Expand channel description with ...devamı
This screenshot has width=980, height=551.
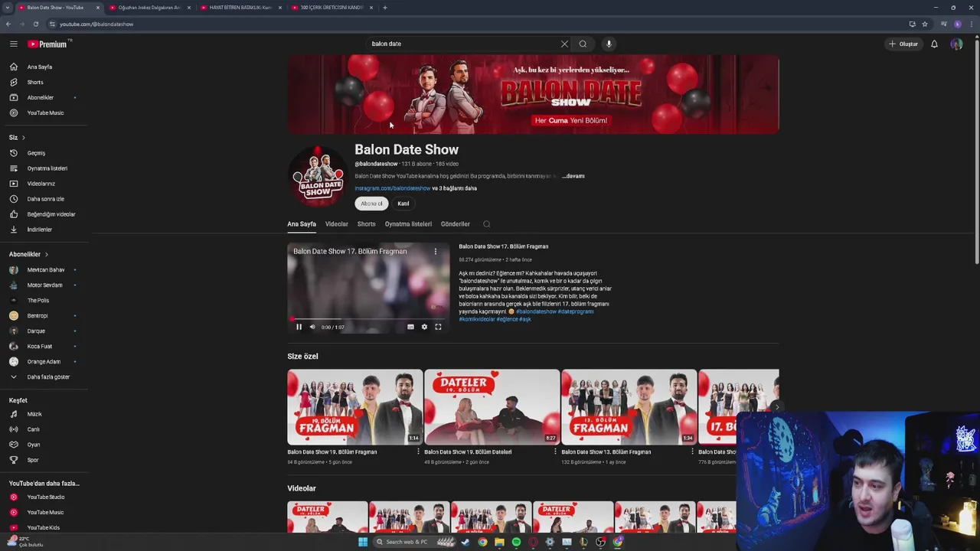tap(573, 176)
